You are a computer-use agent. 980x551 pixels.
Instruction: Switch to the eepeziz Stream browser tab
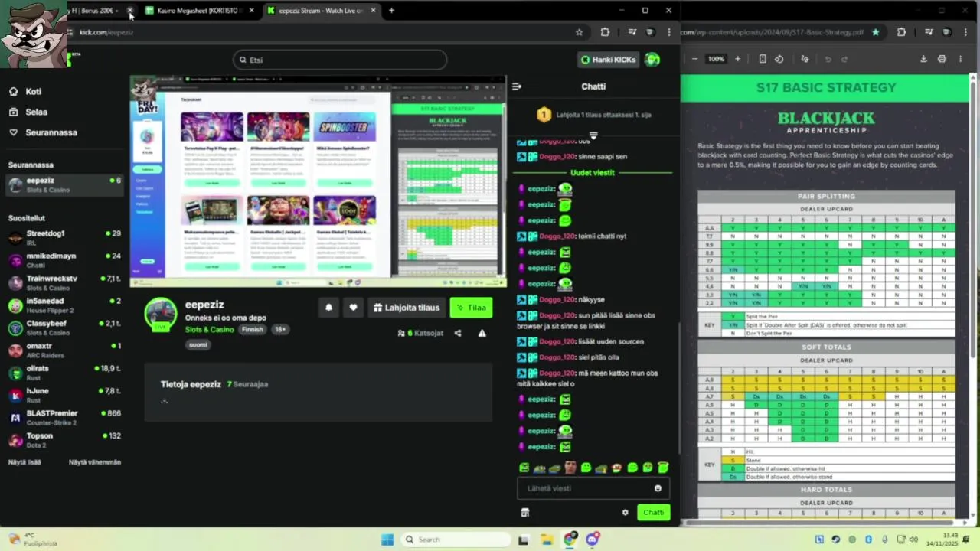click(322, 11)
